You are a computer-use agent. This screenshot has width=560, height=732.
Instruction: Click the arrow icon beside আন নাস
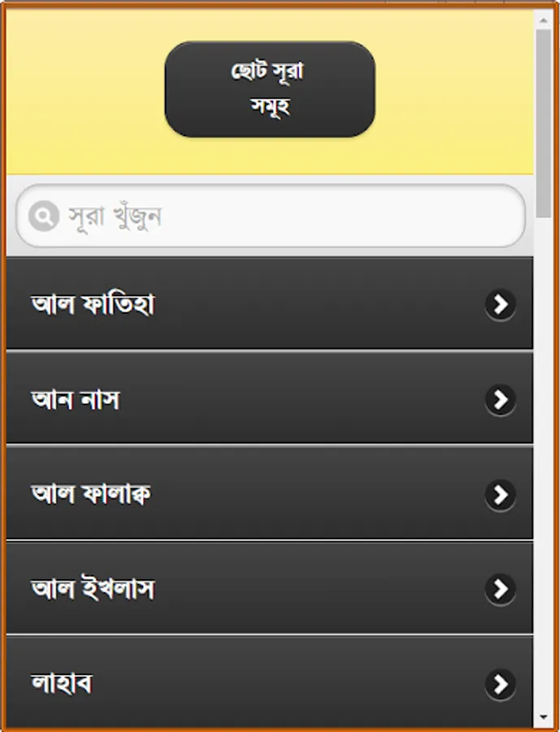pos(501,399)
